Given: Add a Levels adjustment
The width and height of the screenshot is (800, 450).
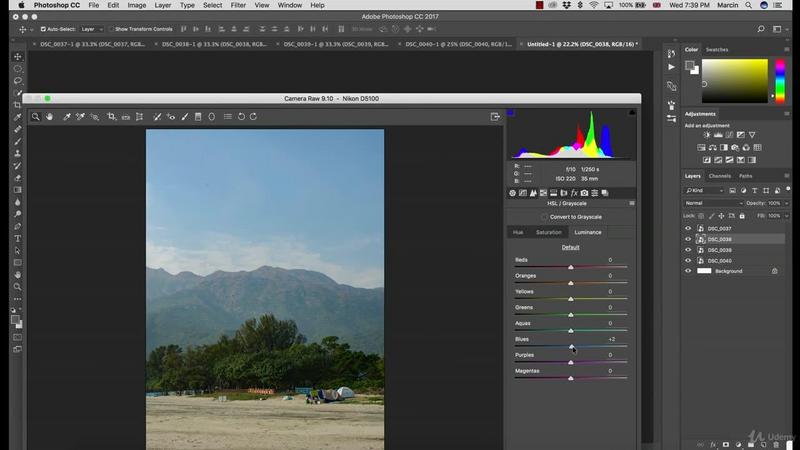Looking at the screenshot, I should click(718, 135).
